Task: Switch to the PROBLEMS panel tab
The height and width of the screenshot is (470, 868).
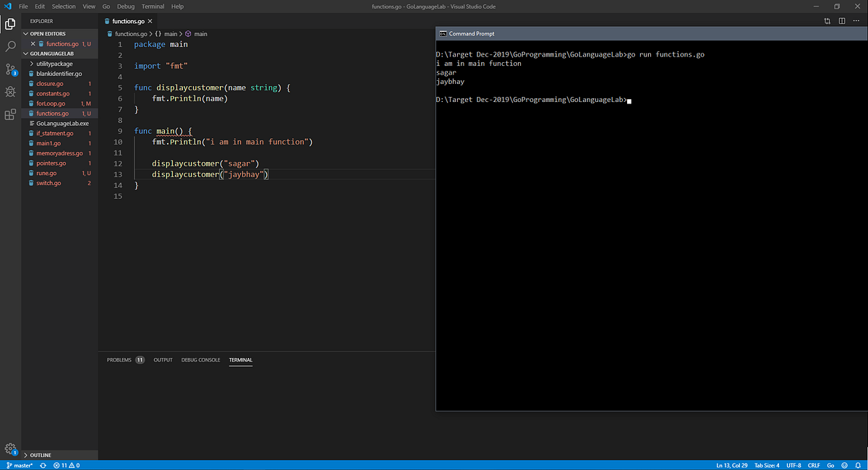Action: [x=119, y=359]
